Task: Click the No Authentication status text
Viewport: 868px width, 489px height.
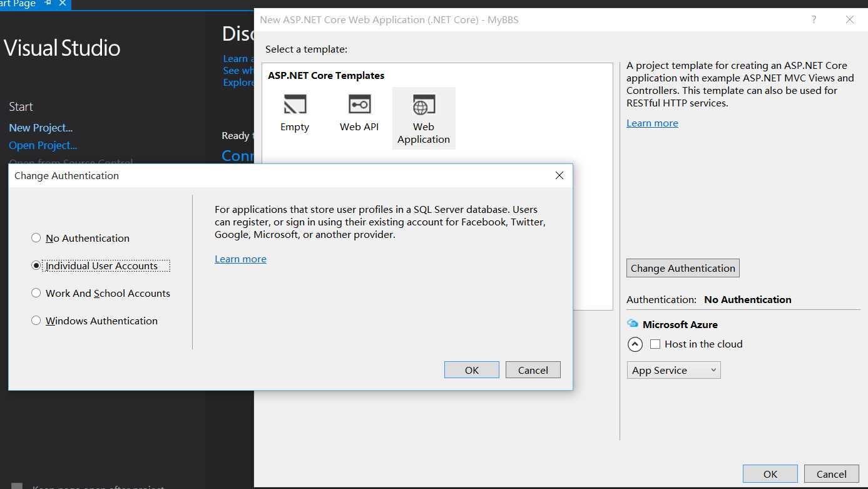Action: pos(748,299)
